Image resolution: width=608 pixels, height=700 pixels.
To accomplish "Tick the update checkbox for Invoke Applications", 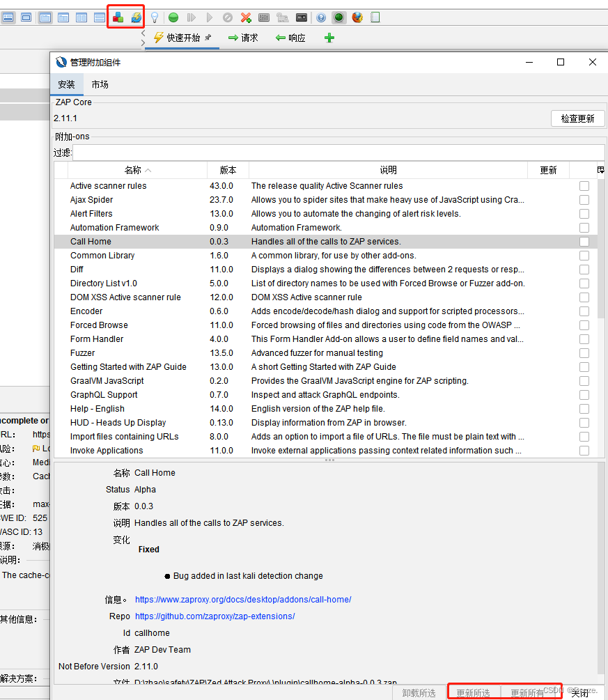I will tap(584, 451).
